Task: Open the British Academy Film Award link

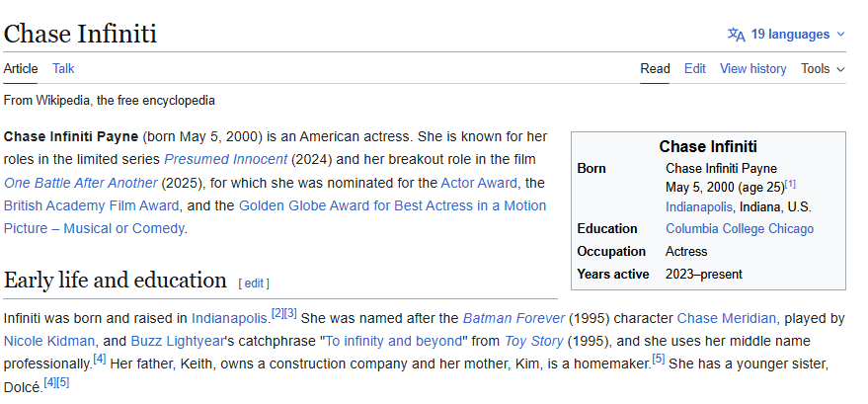Action: click(91, 205)
